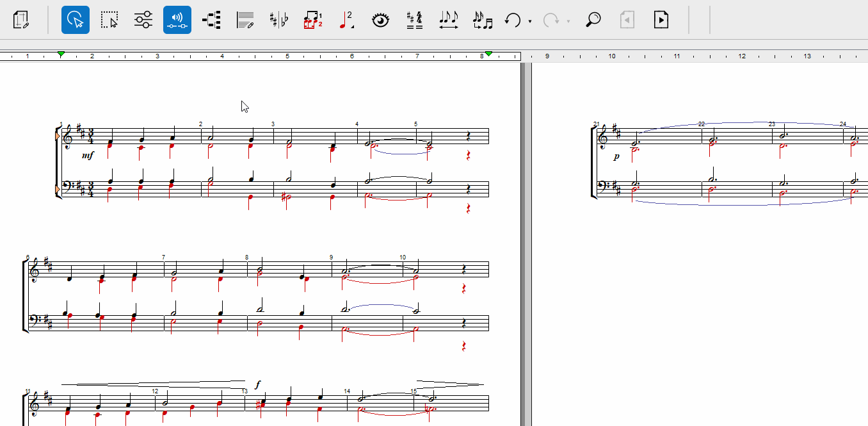Open key and time signature tool
Screen dimensions: 868x426
tap(415, 20)
